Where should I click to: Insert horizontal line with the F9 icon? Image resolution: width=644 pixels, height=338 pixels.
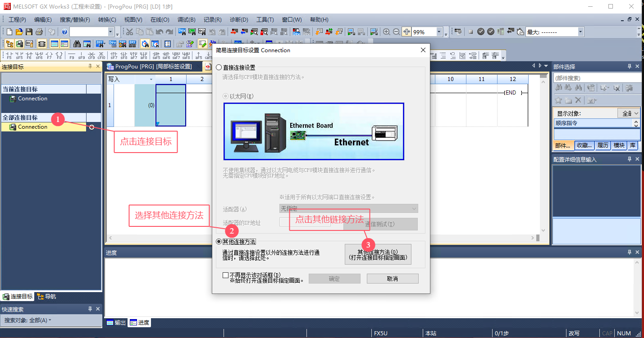click(x=72, y=55)
